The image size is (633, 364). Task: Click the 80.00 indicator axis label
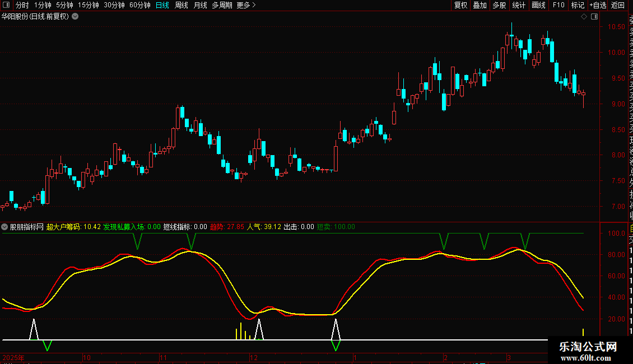pos(616,255)
